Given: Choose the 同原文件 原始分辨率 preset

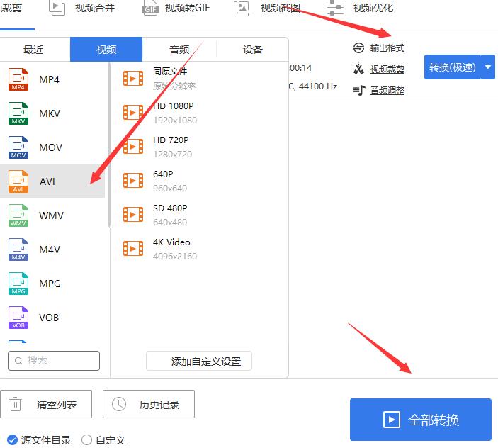Looking at the screenshot, I should pos(198,79).
